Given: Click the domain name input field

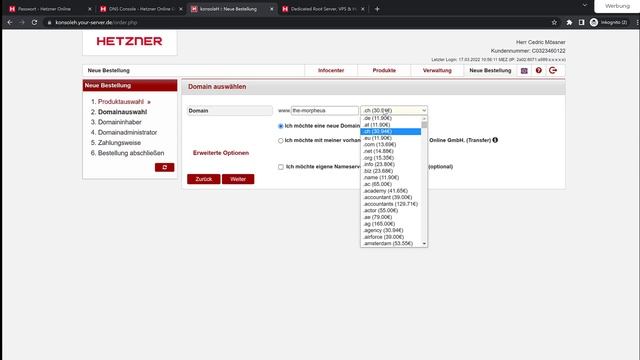Looking at the screenshot, I should 324,111.
